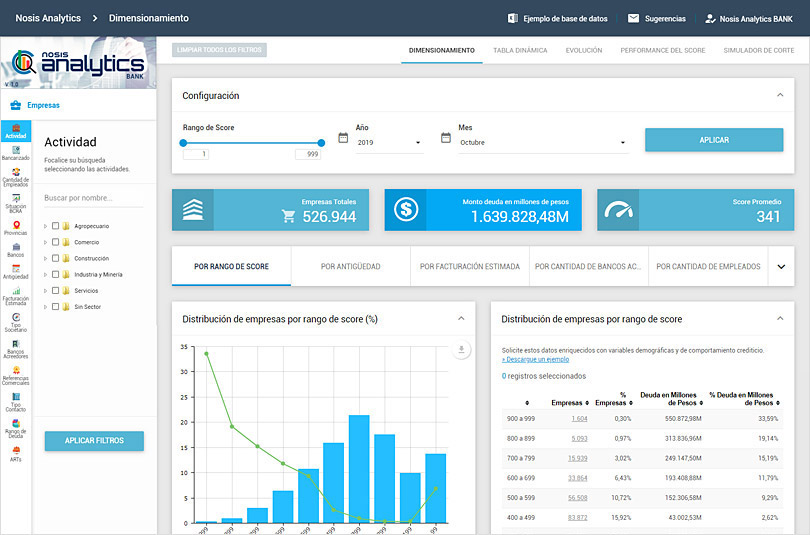Click the Score Promedio gauge icon
810x535 pixels.
click(618, 210)
